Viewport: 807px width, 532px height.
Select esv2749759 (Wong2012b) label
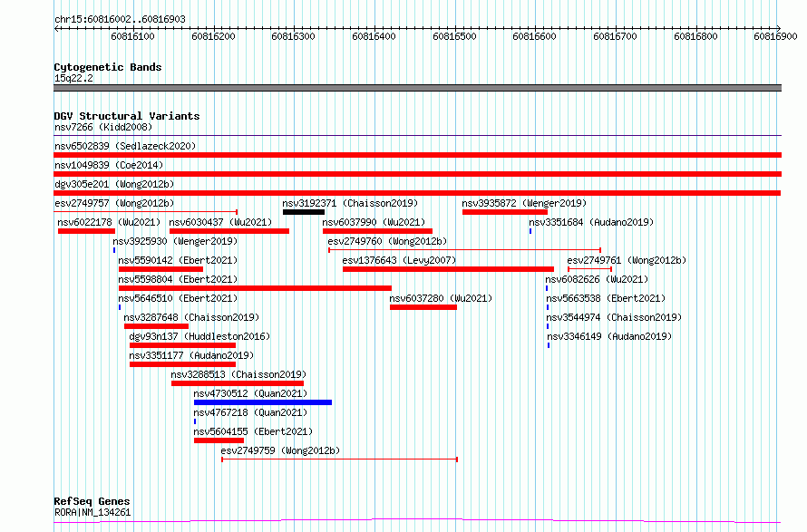click(280, 450)
